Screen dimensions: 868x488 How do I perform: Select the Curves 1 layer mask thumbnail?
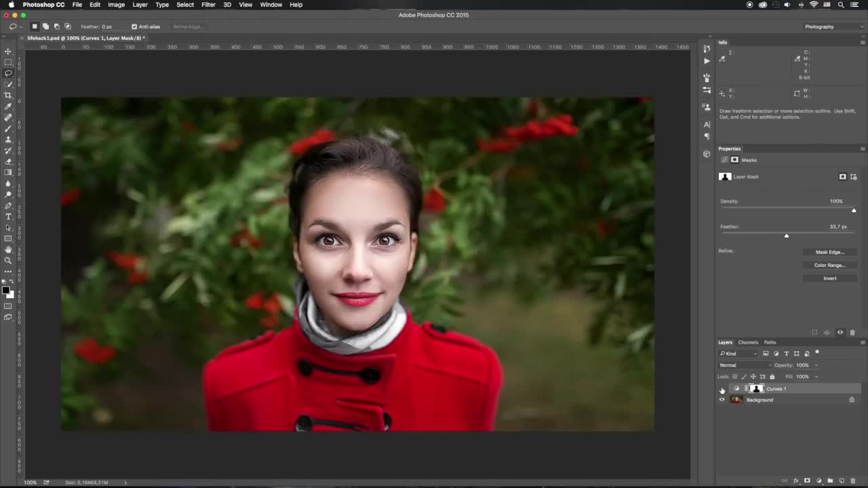[757, 389]
